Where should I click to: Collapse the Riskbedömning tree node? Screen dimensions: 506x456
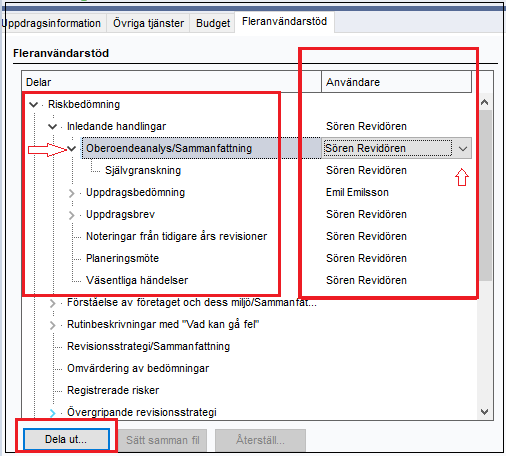click(33, 105)
